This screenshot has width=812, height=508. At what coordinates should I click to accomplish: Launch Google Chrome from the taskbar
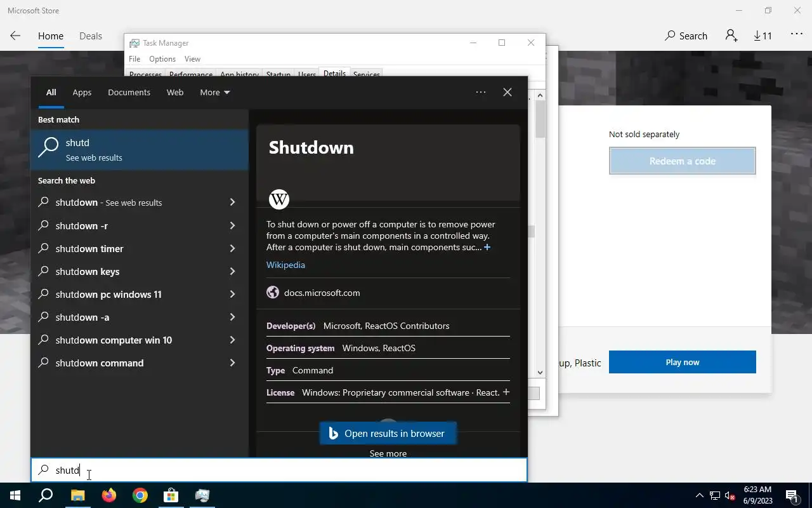pyautogui.click(x=140, y=495)
